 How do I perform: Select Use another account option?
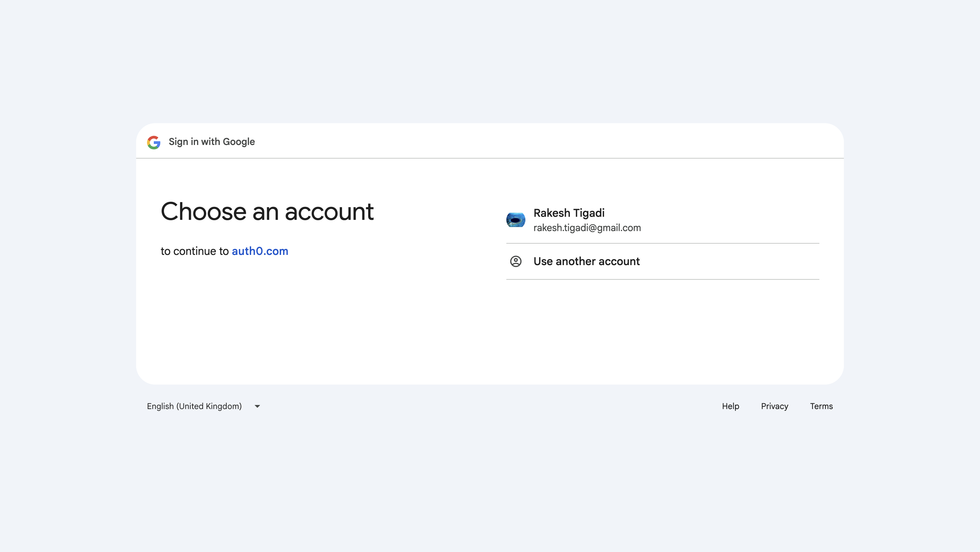586,261
